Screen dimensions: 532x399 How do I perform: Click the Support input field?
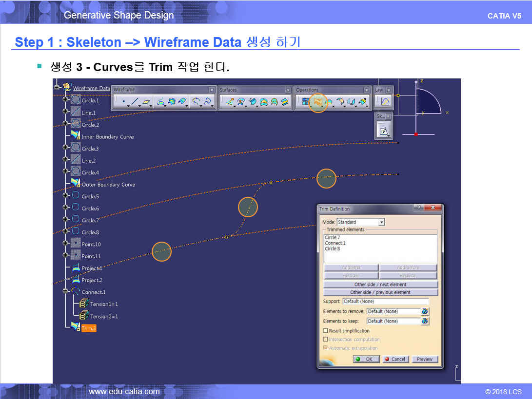tap(385, 302)
